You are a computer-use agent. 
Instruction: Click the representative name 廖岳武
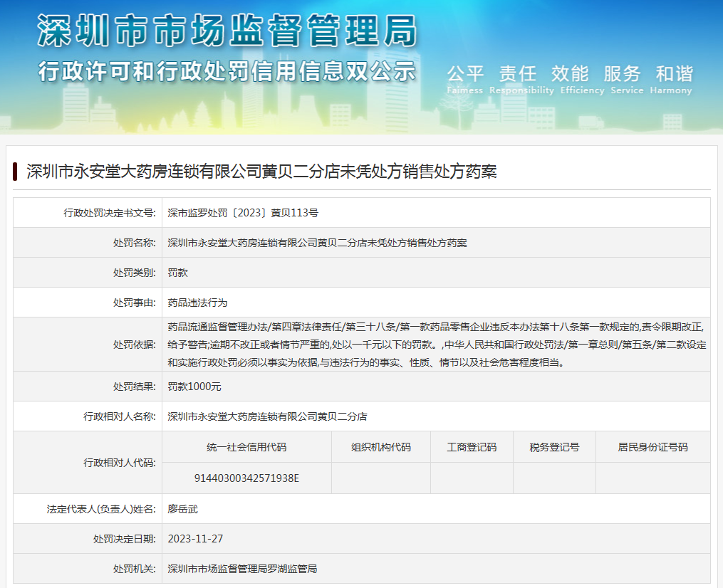click(182, 509)
